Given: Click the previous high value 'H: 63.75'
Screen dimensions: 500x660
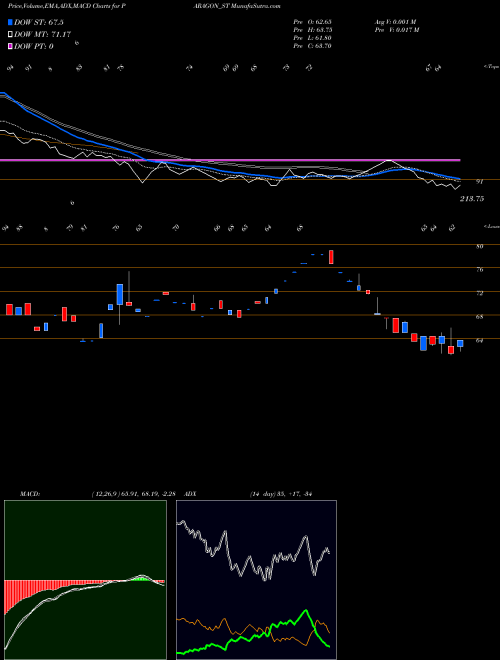Looking at the screenshot, I should pos(318,30).
